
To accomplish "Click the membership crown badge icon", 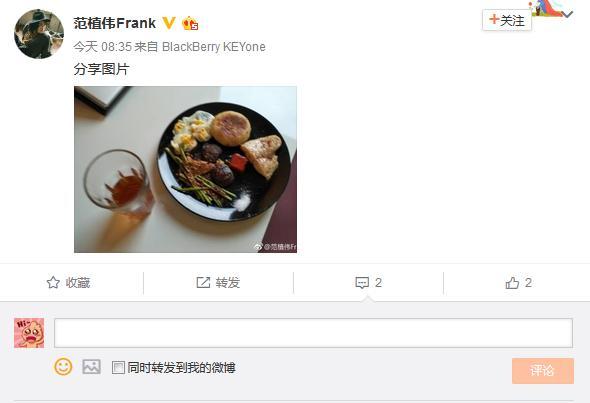I will point(190,23).
